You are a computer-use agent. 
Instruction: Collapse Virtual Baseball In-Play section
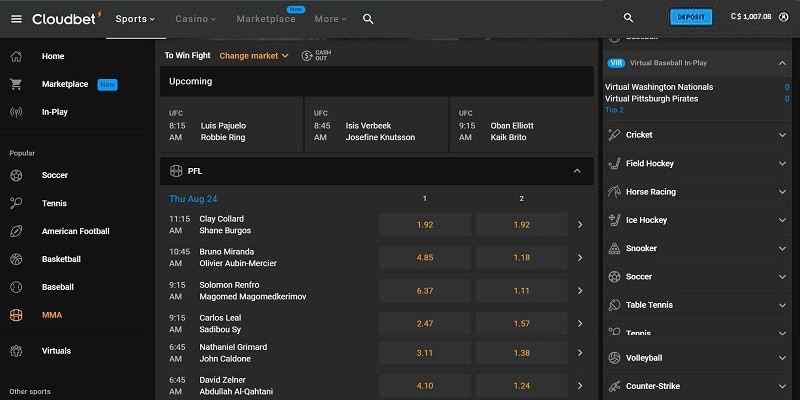[782, 63]
